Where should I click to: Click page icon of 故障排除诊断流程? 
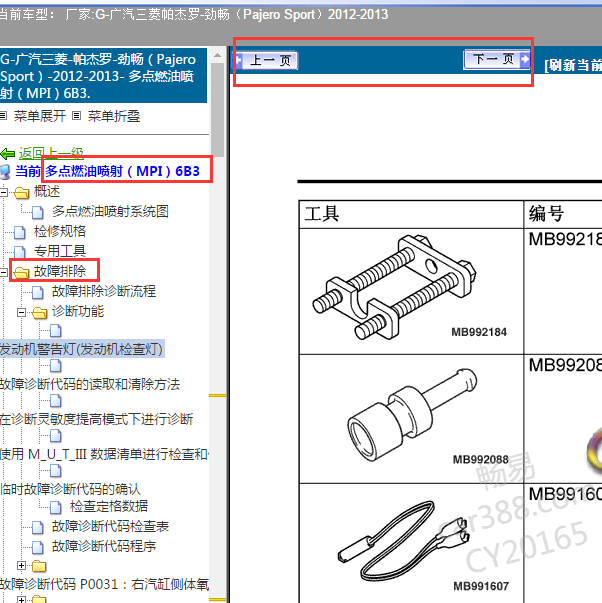(38, 292)
